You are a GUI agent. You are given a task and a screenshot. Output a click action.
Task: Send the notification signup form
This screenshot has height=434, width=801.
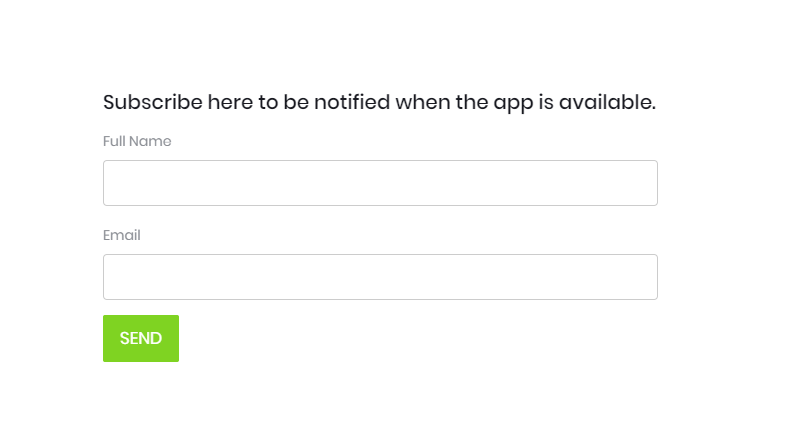pos(141,339)
